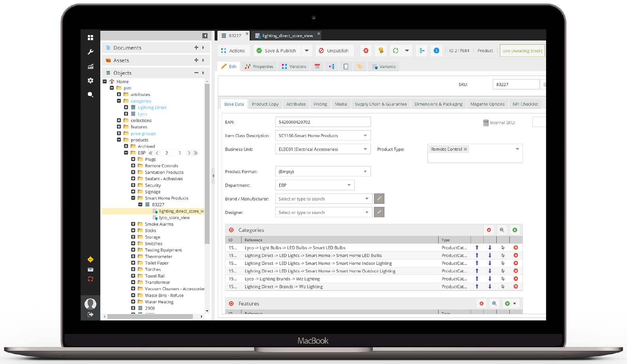The width and height of the screenshot is (627, 364).
Task: Open the Versions tab
Action: tap(294, 66)
